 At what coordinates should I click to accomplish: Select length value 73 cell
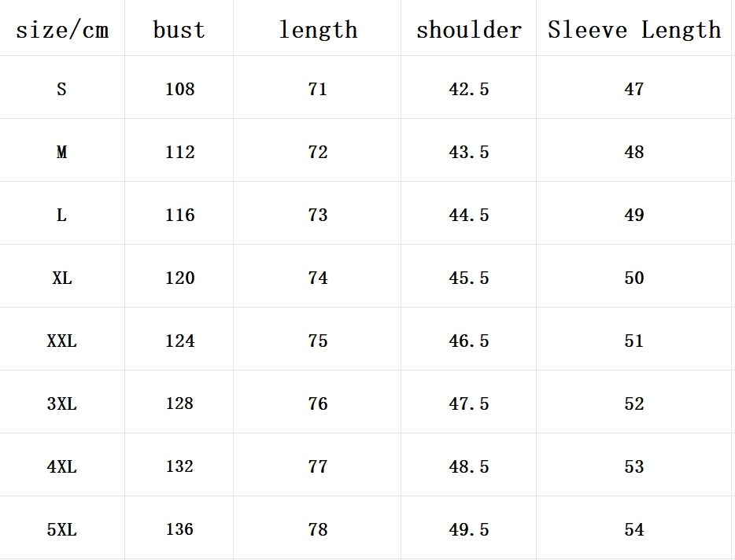coord(317,213)
